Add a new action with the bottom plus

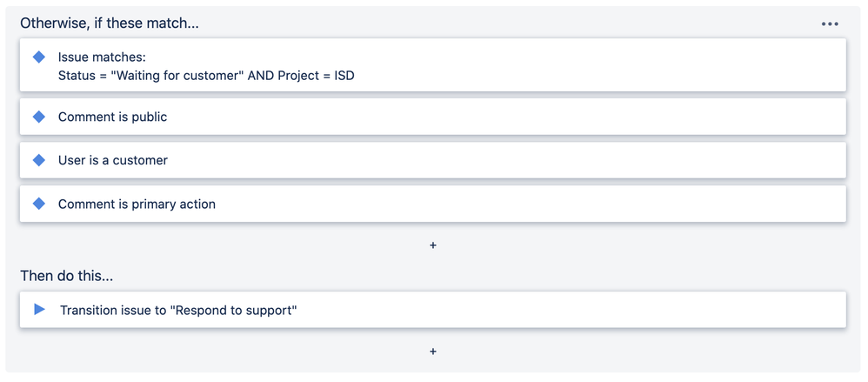(x=433, y=352)
